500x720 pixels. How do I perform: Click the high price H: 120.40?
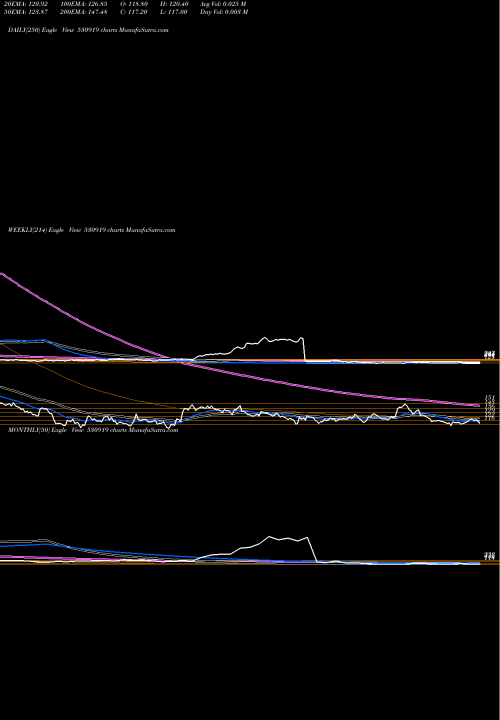174,4
